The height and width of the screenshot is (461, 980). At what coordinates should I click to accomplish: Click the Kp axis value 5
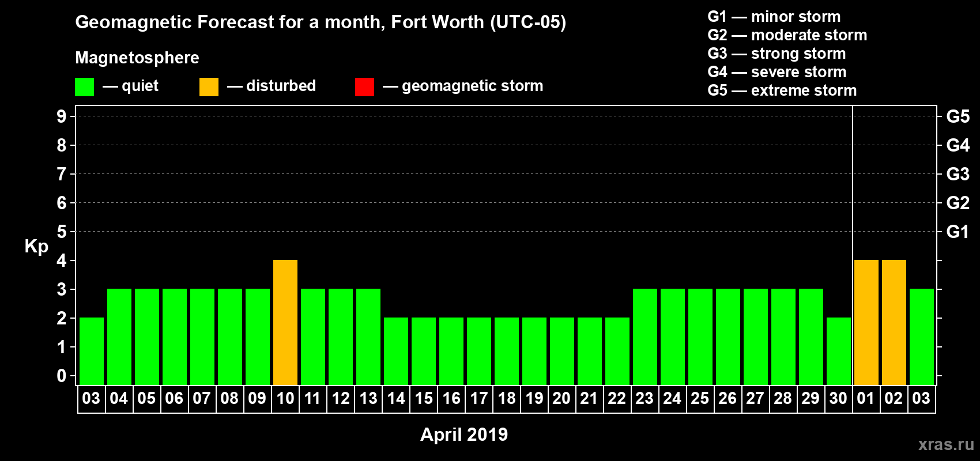(x=62, y=232)
